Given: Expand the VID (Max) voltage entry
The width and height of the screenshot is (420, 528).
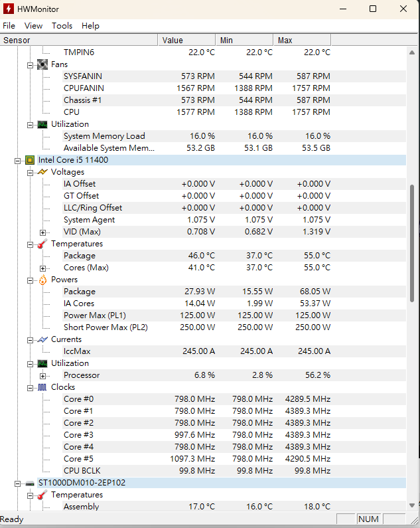Looking at the screenshot, I should coord(42,232).
